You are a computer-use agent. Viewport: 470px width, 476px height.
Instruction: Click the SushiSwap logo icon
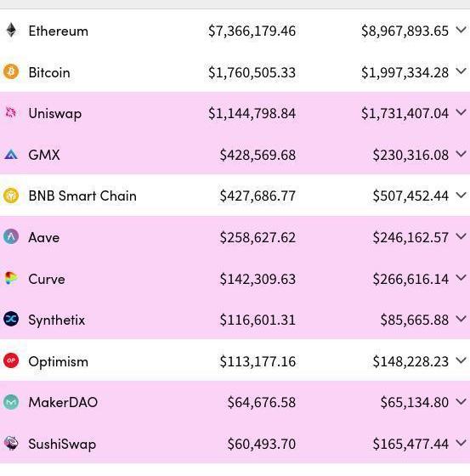click(11, 443)
